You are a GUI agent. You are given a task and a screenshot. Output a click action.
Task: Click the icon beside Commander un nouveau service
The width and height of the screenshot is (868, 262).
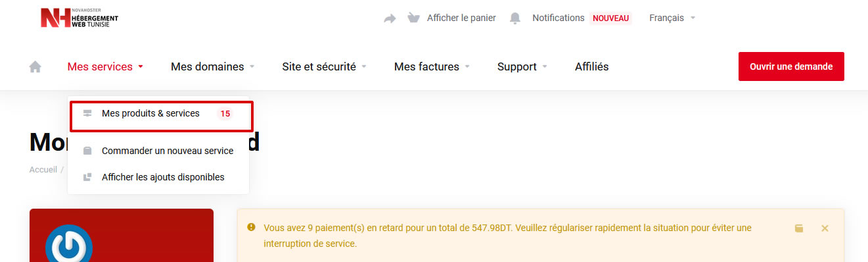click(87, 151)
